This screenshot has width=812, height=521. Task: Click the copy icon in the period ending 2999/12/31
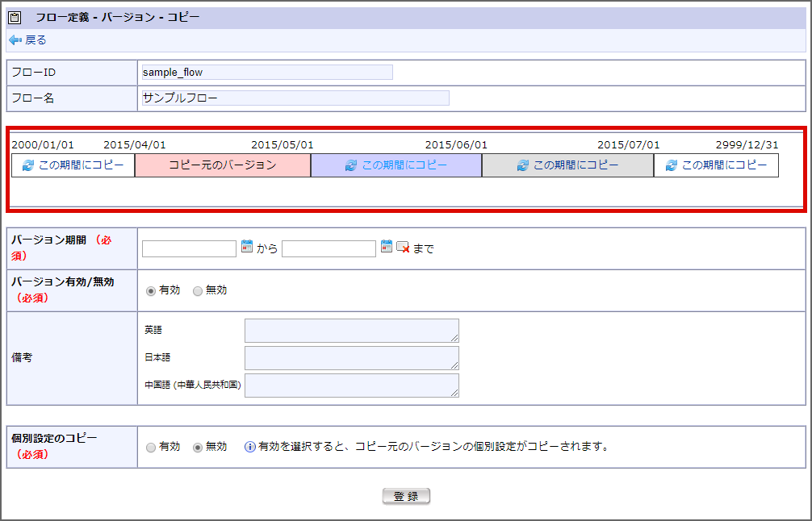pyautogui.click(x=671, y=165)
